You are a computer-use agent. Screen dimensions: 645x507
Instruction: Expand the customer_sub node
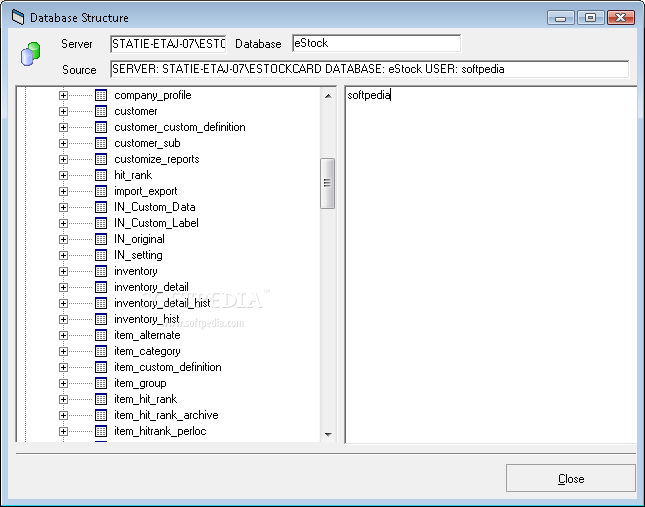pos(63,144)
